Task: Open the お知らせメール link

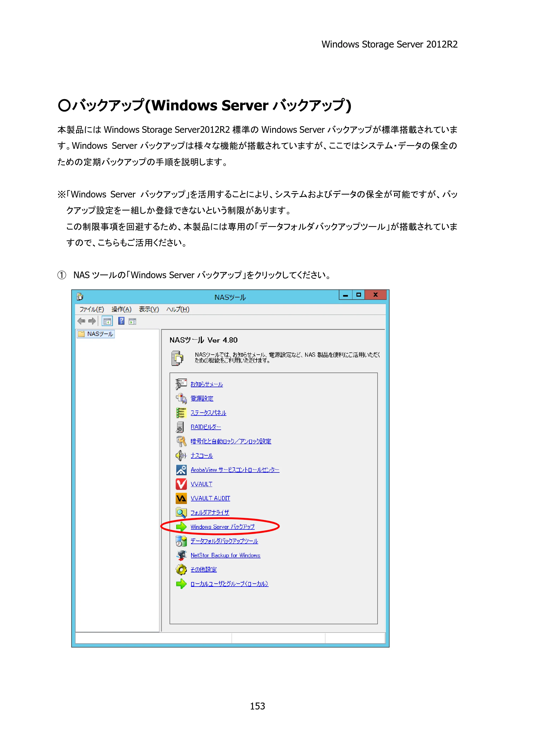Action: point(207,384)
